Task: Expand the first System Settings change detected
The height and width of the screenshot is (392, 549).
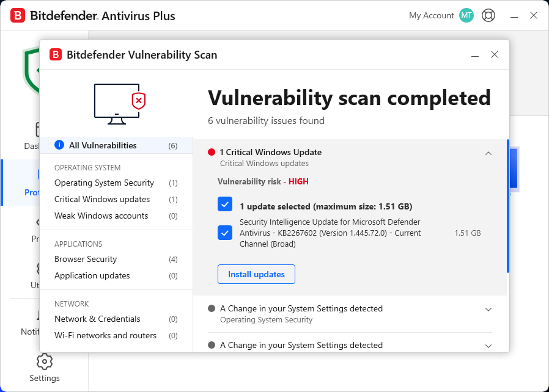Action: pos(488,310)
